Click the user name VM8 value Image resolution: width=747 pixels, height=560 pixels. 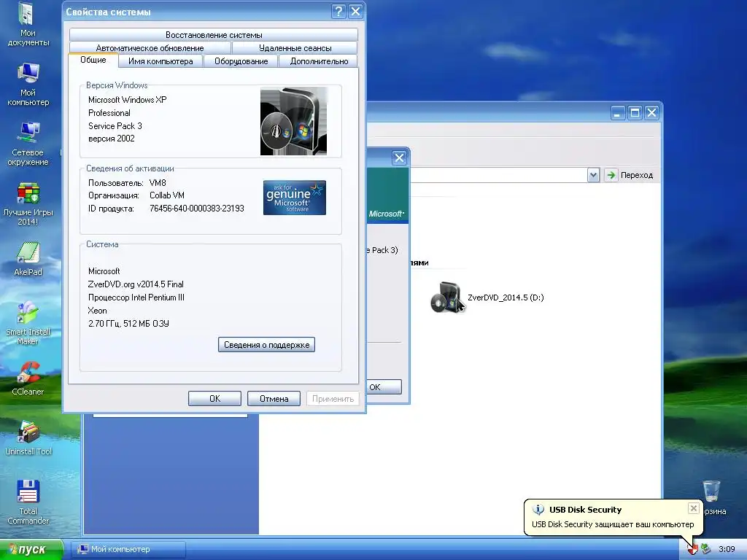coord(158,183)
